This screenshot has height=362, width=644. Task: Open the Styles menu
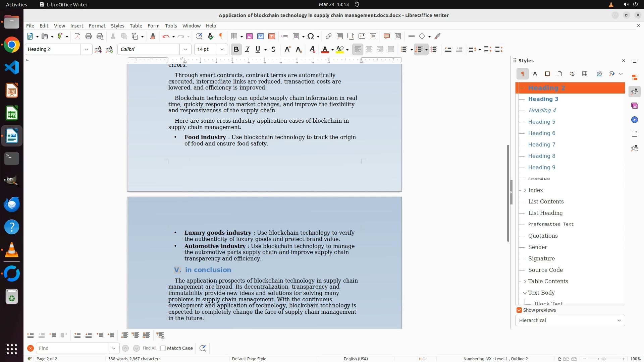pos(117,26)
